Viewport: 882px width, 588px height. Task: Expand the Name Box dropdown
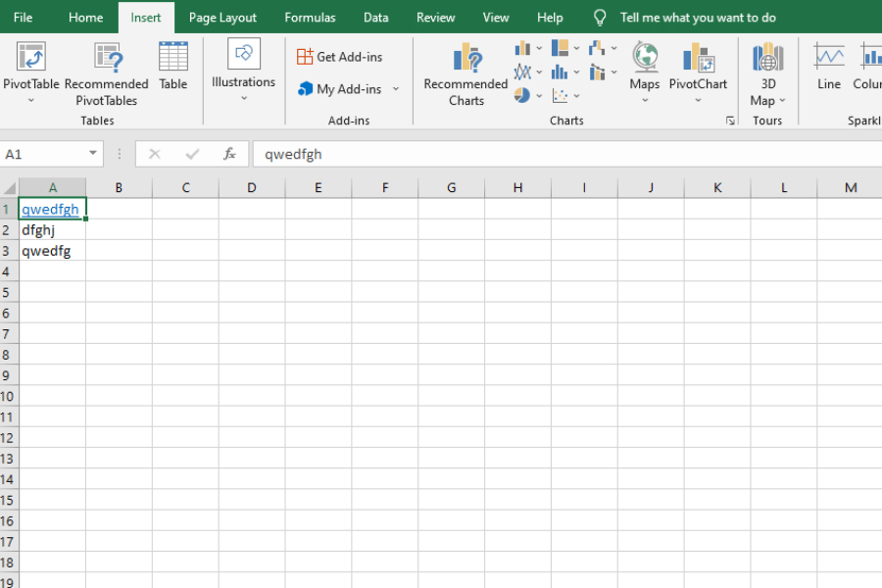tap(95, 154)
